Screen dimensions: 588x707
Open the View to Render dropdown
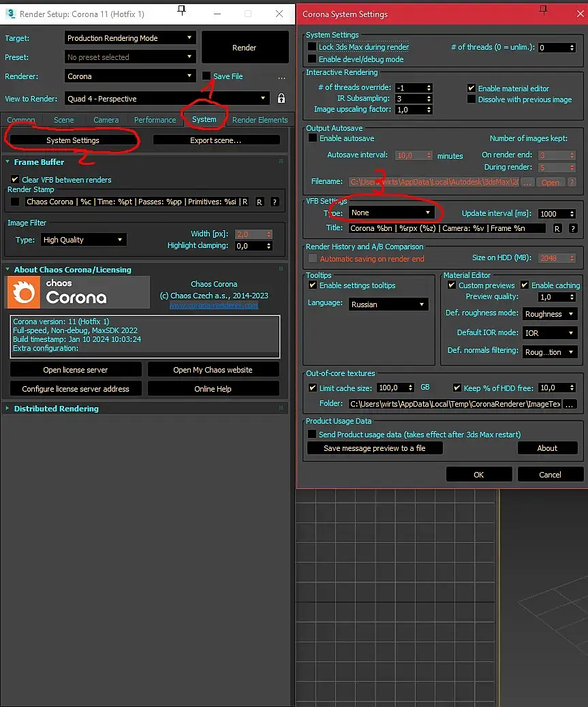(x=167, y=98)
